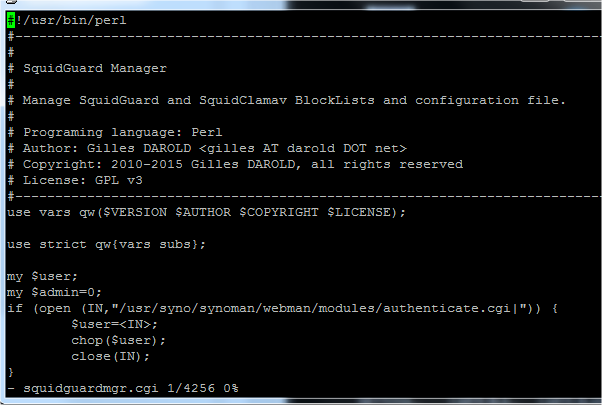Click the Copyright: 2010-2015 text
This screenshot has width=602, height=405.
click(103, 164)
